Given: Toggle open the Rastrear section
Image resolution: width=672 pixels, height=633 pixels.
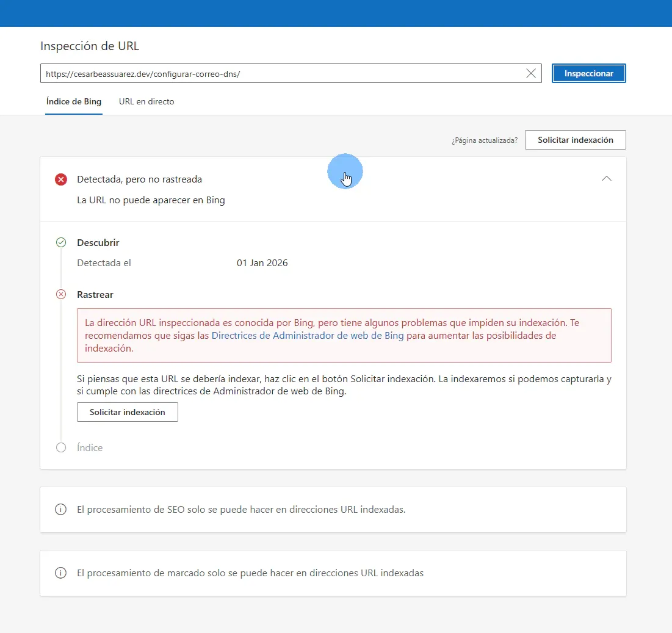Looking at the screenshot, I should [x=95, y=294].
